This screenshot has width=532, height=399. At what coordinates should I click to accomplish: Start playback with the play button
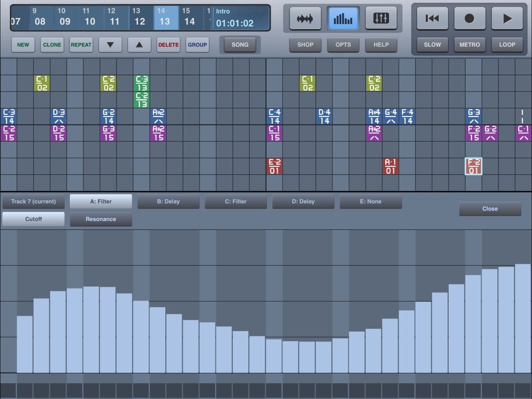(507, 18)
